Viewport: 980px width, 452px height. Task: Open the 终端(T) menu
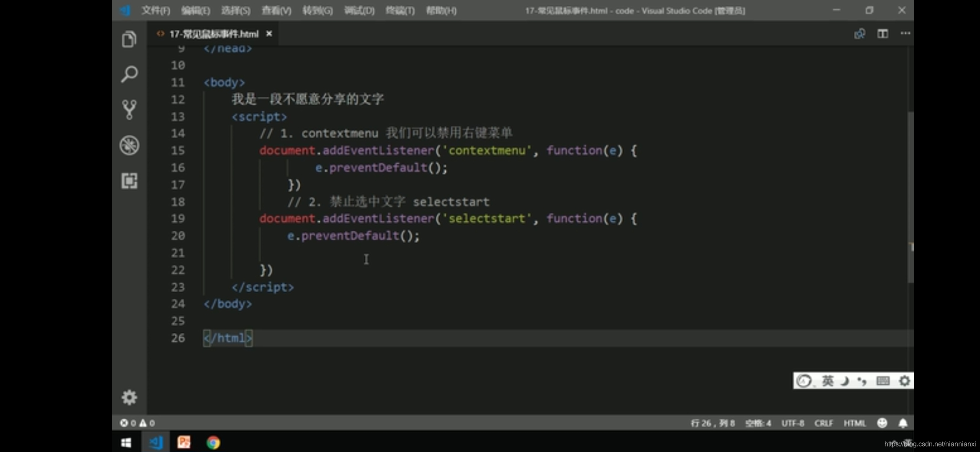point(400,10)
